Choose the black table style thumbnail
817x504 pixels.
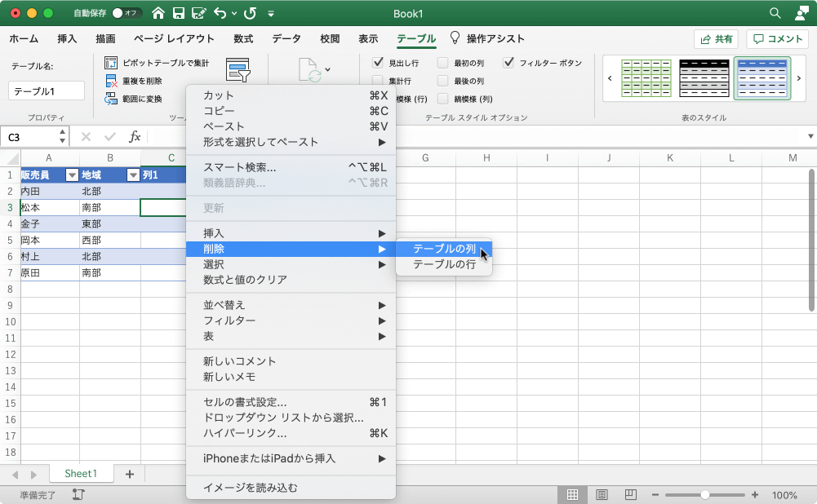tap(704, 78)
